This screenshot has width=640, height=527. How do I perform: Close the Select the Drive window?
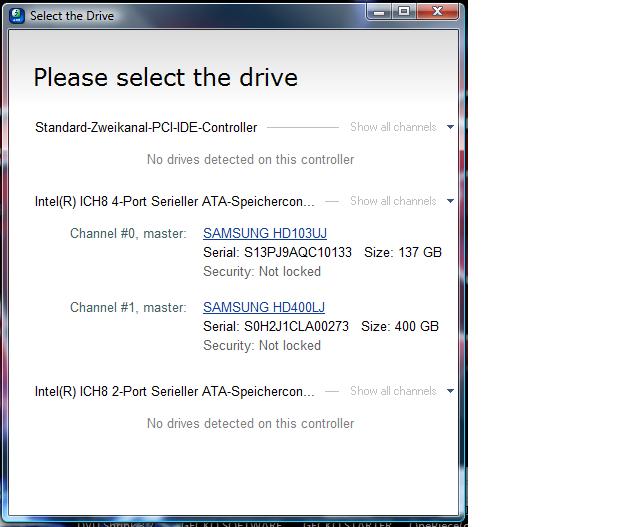(x=437, y=11)
